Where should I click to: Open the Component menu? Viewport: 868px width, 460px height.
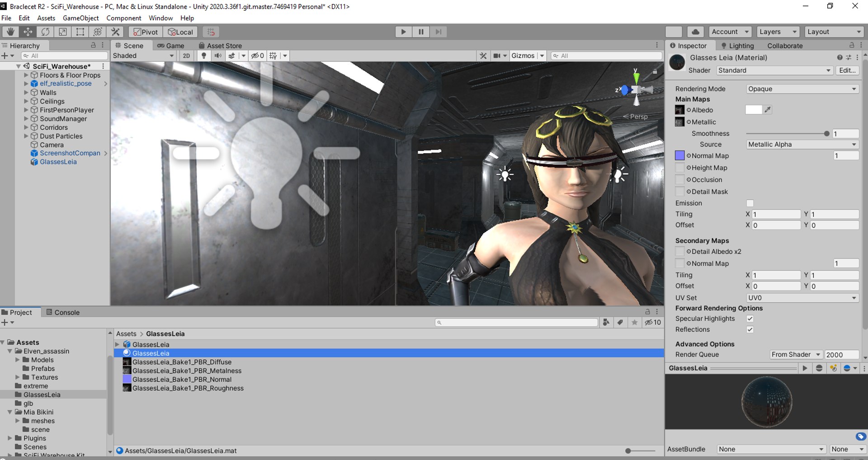(x=123, y=18)
